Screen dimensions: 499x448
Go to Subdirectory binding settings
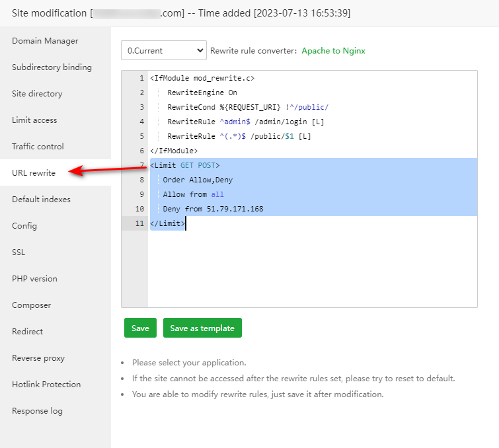(52, 67)
